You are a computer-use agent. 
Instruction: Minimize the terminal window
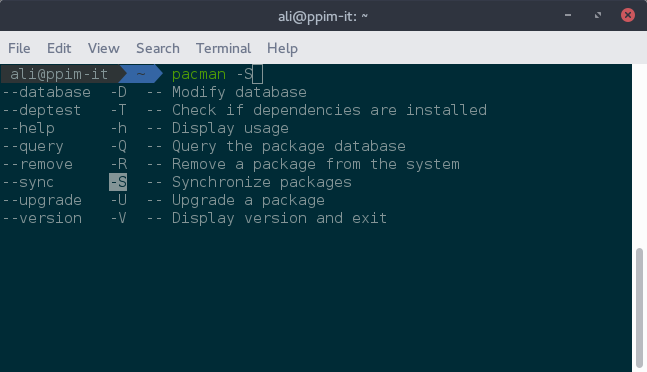pos(568,15)
